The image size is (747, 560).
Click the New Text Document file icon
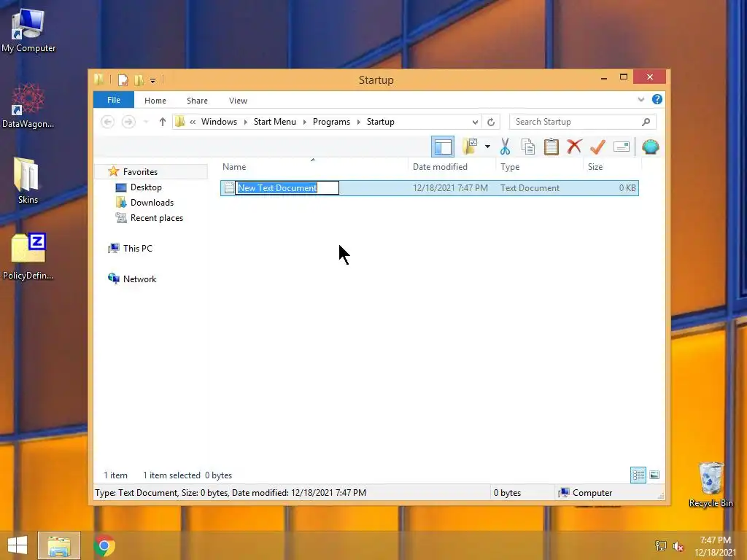pyautogui.click(x=228, y=187)
